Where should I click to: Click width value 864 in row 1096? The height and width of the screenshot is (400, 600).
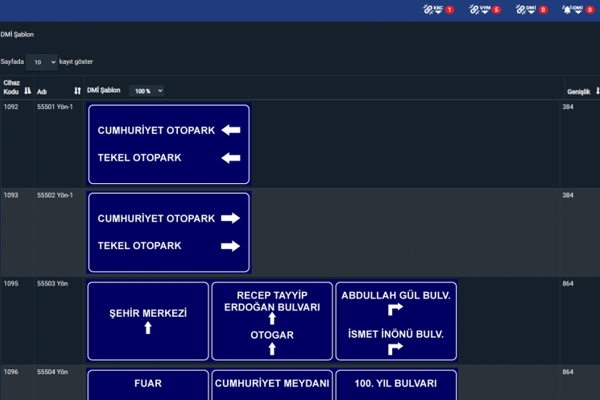point(568,372)
